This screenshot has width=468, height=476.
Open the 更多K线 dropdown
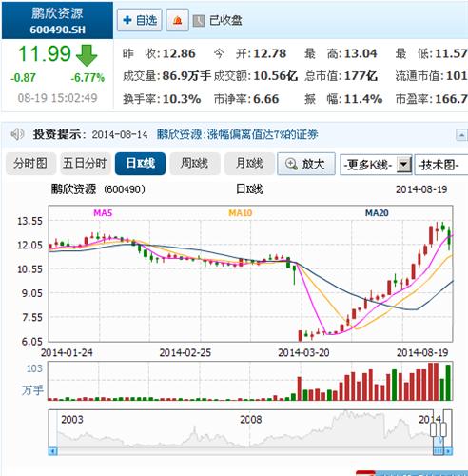click(376, 165)
